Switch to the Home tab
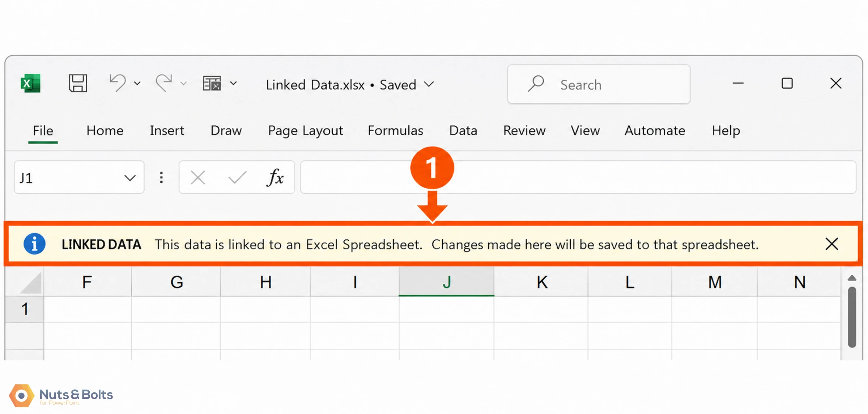Screen dimensions: 868x414 pos(105,131)
